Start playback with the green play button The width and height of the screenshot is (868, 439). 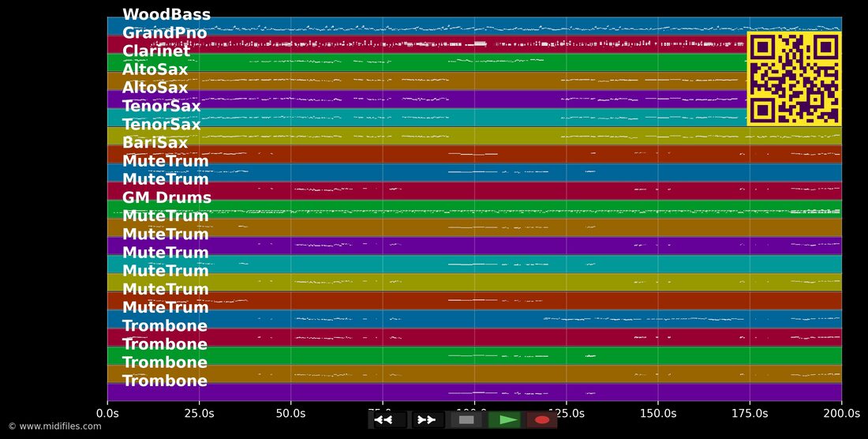(504, 419)
